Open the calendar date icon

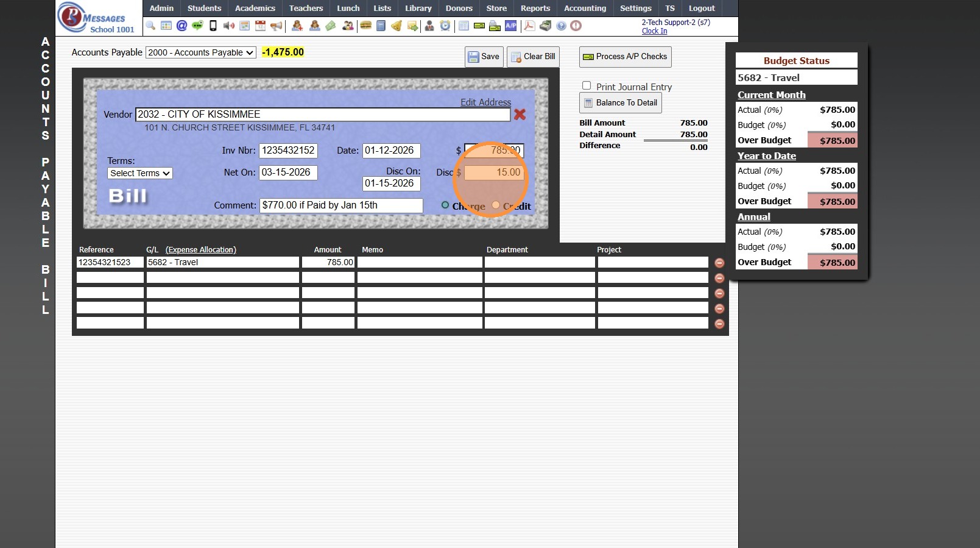click(260, 26)
